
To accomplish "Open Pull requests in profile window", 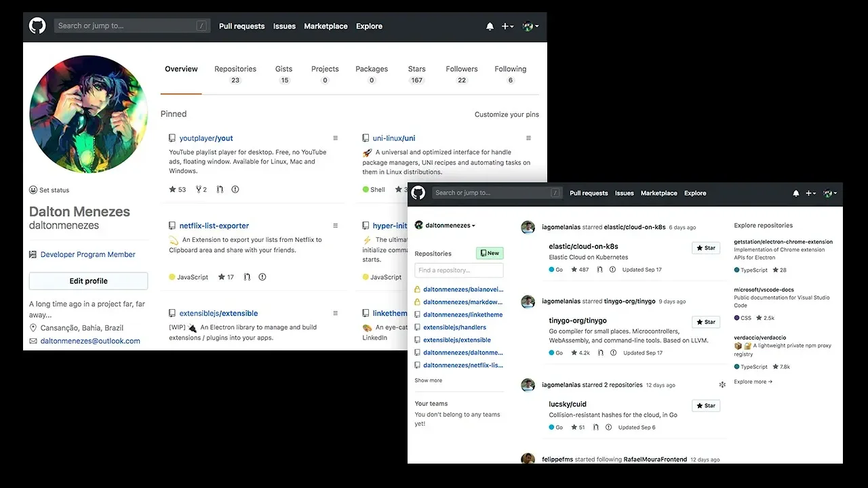I will point(241,26).
